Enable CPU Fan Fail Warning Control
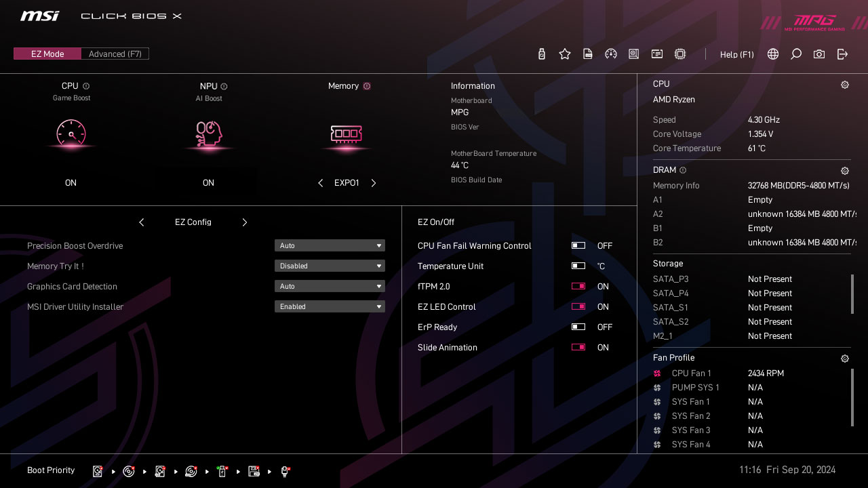This screenshot has height=488, width=868. click(x=578, y=245)
